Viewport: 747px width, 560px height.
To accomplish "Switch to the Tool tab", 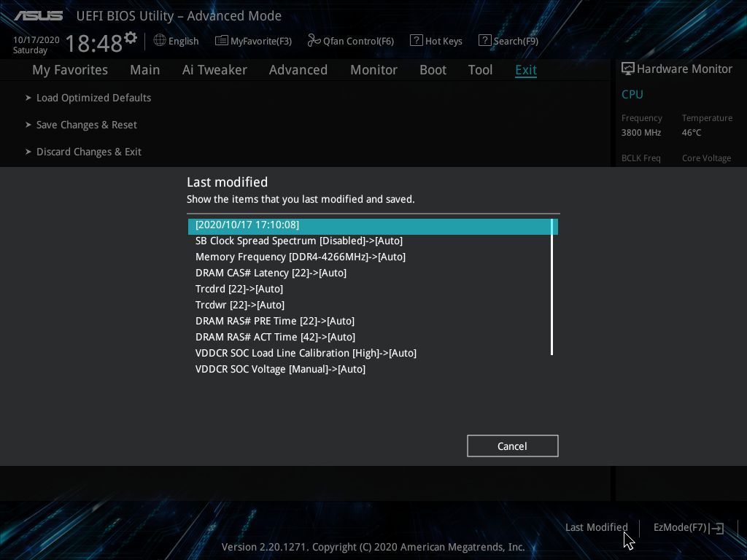I will (x=480, y=70).
